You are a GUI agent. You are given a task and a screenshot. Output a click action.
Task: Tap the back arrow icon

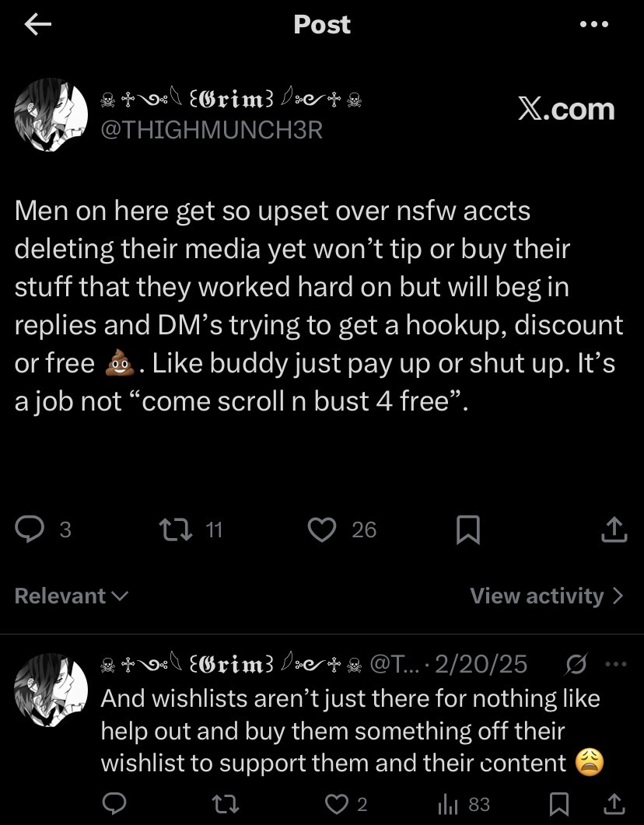coord(37,25)
